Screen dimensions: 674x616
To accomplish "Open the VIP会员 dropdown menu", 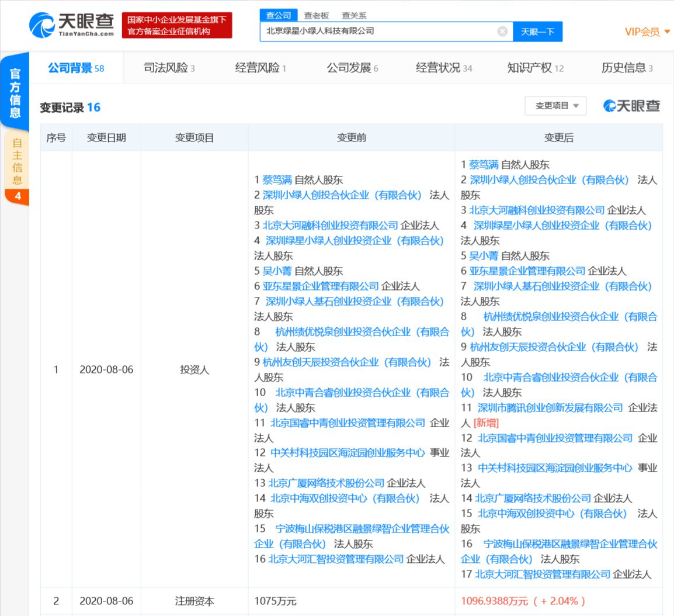I will tap(647, 32).
